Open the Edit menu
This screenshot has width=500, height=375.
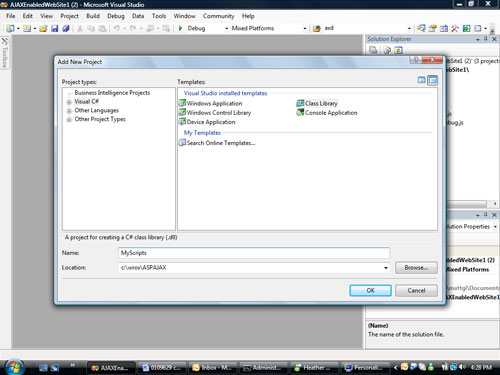coord(28,16)
